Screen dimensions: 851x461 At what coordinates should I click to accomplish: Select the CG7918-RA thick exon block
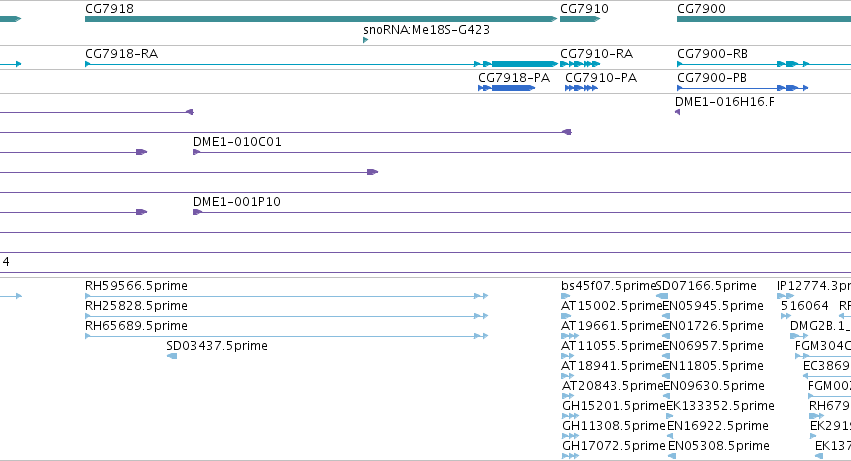(x=524, y=64)
